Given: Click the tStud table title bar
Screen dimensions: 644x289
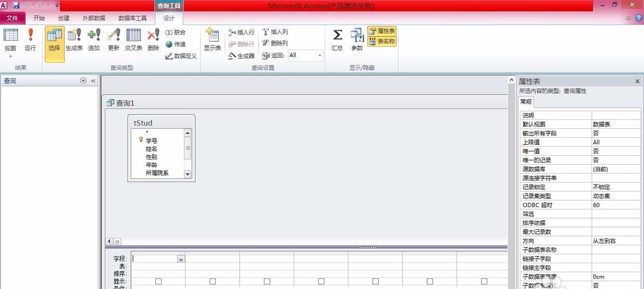Looking at the screenshot, I should (162, 122).
